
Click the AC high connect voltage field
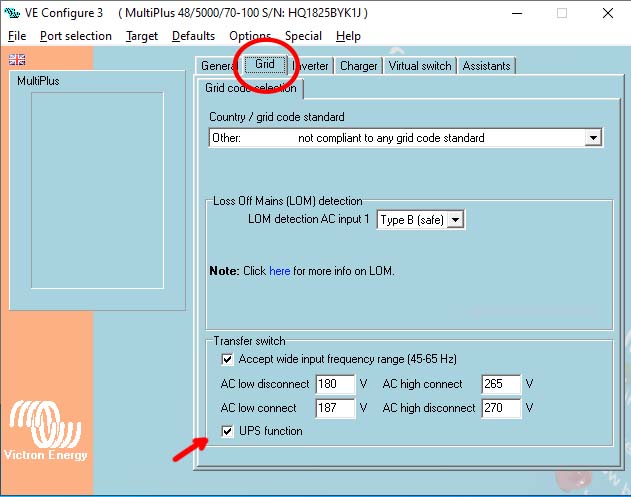(500, 384)
